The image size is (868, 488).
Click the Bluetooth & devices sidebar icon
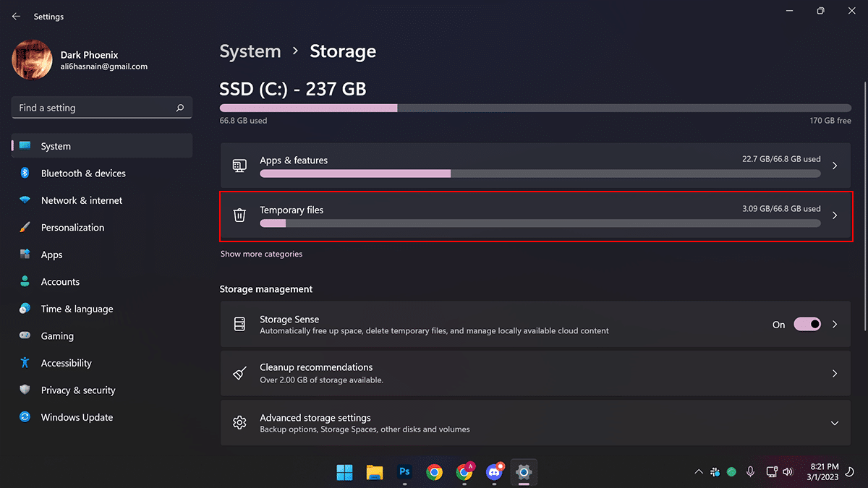click(x=25, y=174)
